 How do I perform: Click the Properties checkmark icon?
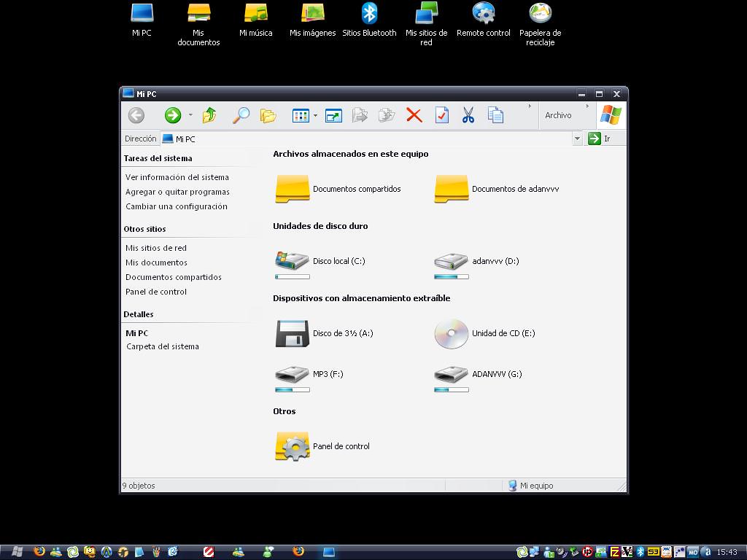(441, 115)
